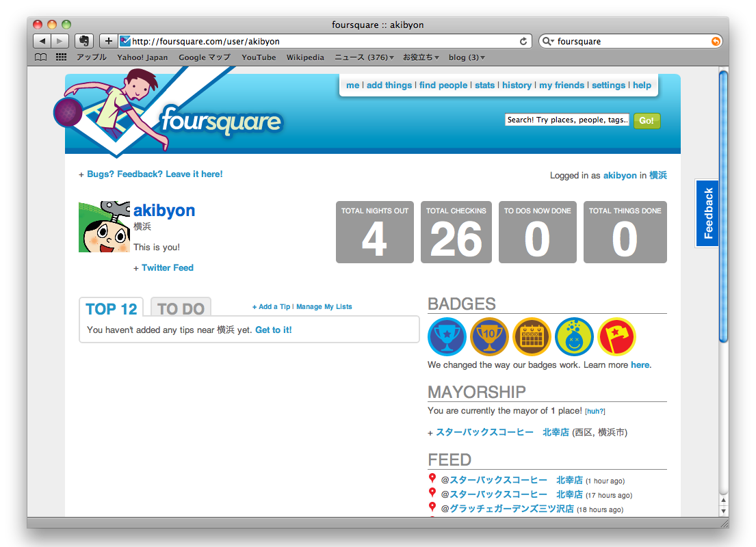756x547 pixels.
Task: Reload the page using the refresh icon
Action: click(x=523, y=42)
